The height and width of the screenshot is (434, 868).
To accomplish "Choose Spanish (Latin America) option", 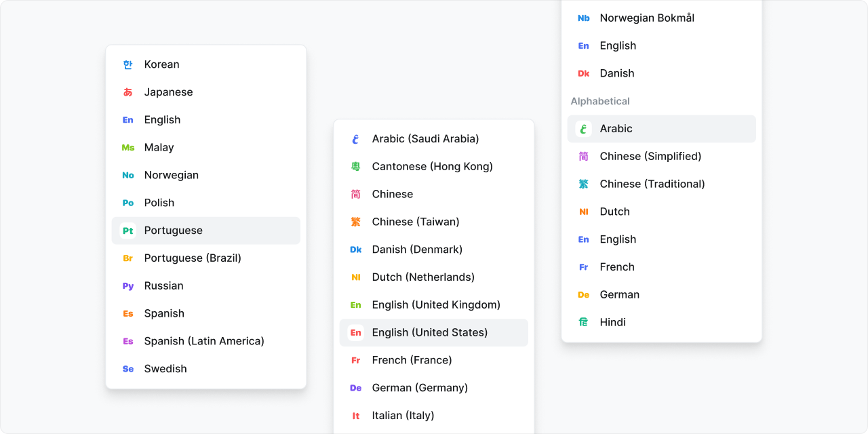I will coord(206,341).
